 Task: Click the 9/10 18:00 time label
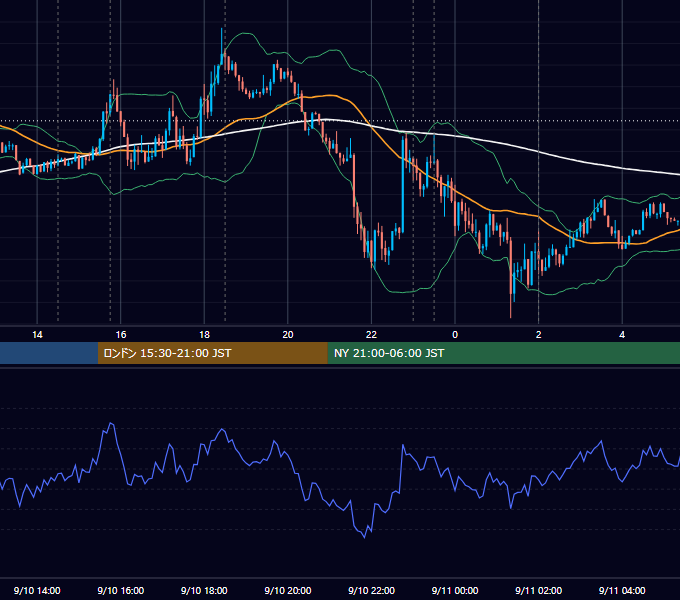tap(204, 590)
